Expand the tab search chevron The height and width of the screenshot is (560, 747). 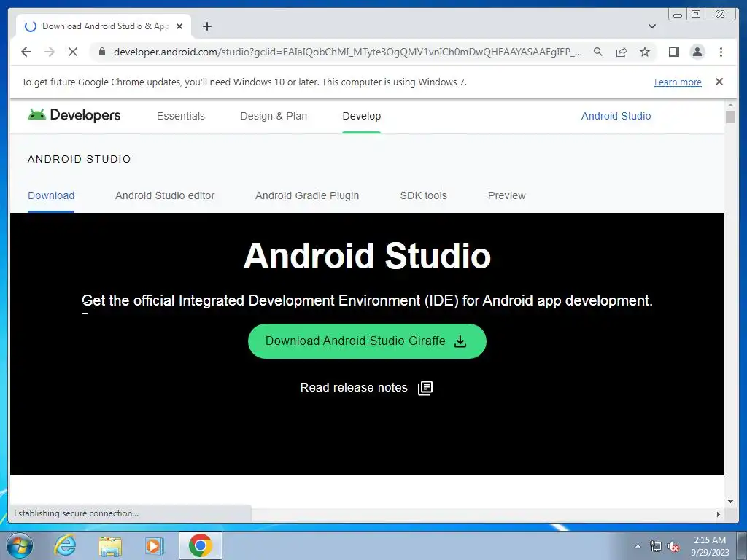651,26
